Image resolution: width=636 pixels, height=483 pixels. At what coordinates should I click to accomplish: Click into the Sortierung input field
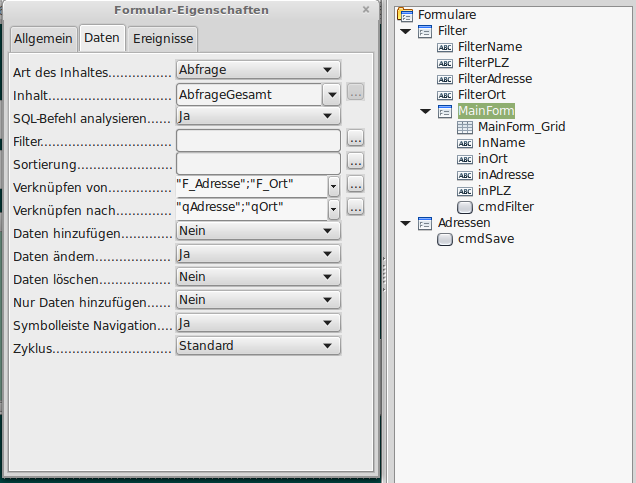258,163
